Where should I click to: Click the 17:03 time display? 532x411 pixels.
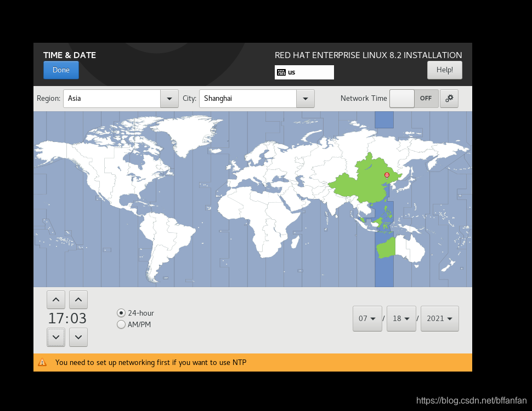pyautogui.click(x=67, y=318)
